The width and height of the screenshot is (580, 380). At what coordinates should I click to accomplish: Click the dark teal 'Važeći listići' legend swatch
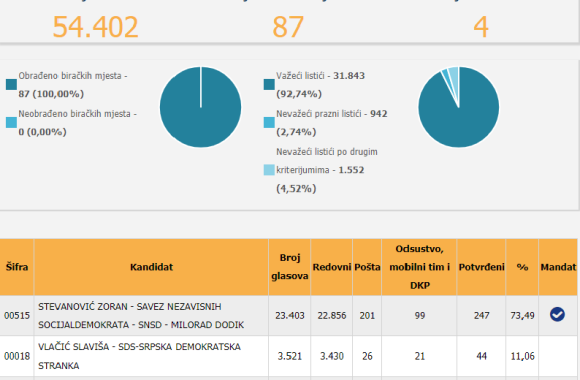click(269, 84)
